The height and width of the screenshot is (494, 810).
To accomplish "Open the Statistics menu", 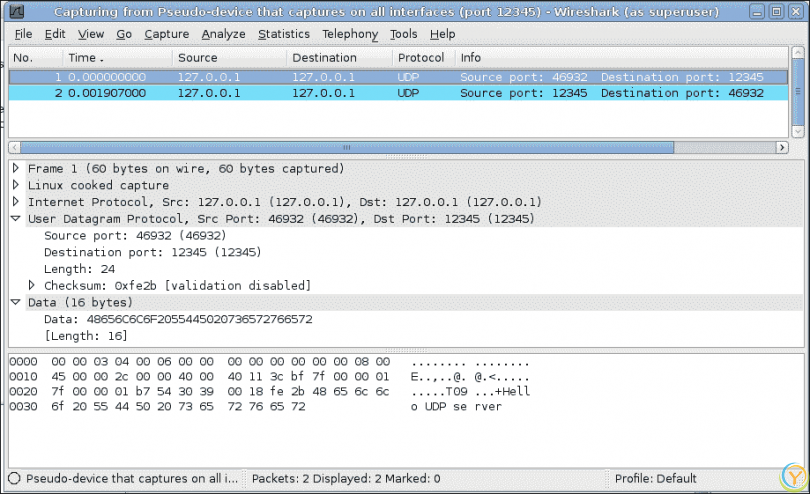I will click(x=283, y=34).
